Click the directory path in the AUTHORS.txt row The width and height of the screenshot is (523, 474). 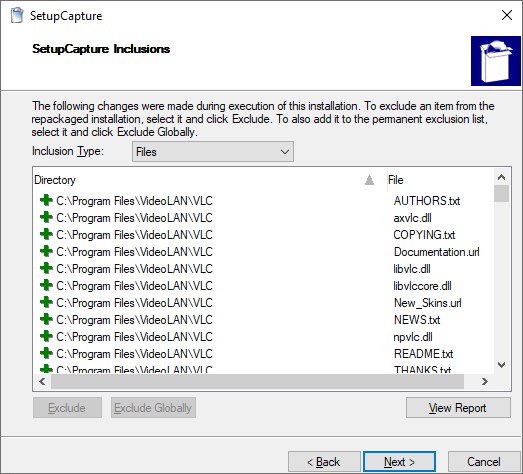pyautogui.click(x=134, y=201)
